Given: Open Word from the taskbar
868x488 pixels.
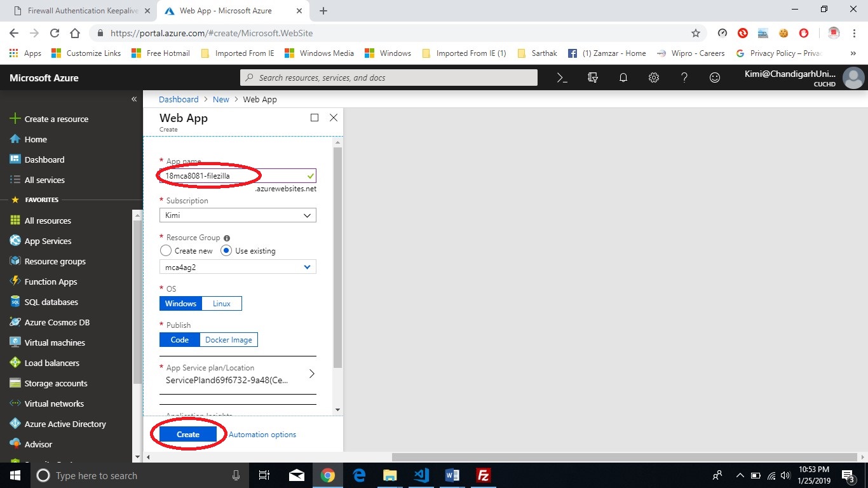Looking at the screenshot, I should 452,475.
